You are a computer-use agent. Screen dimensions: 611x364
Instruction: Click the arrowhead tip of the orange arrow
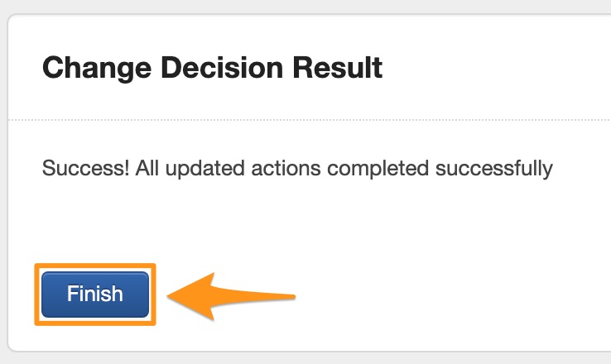[171, 294]
